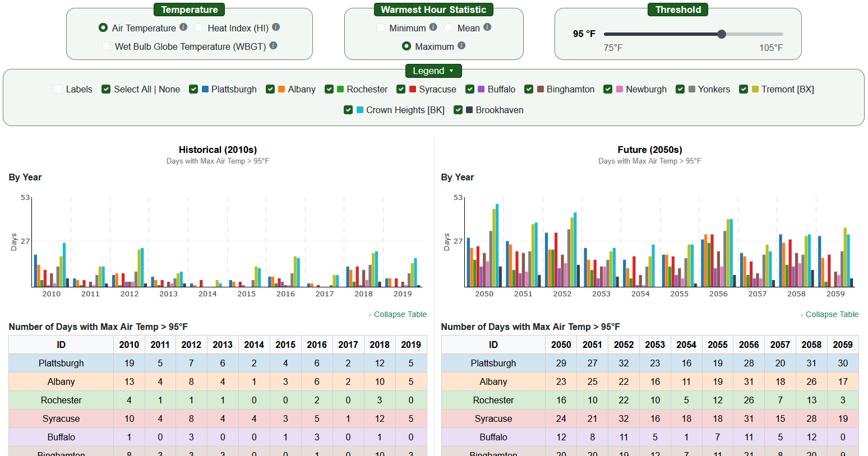The width and height of the screenshot is (868, 456).
Task: Select Maximum warmest hour statistic
Action: (x=407, y=46)
